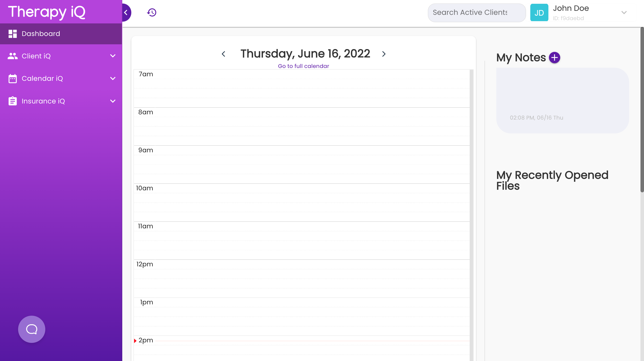
Task: Expand the Insurance iQ menu chevron
Action: pyautogui.click(x=113, y=101)
